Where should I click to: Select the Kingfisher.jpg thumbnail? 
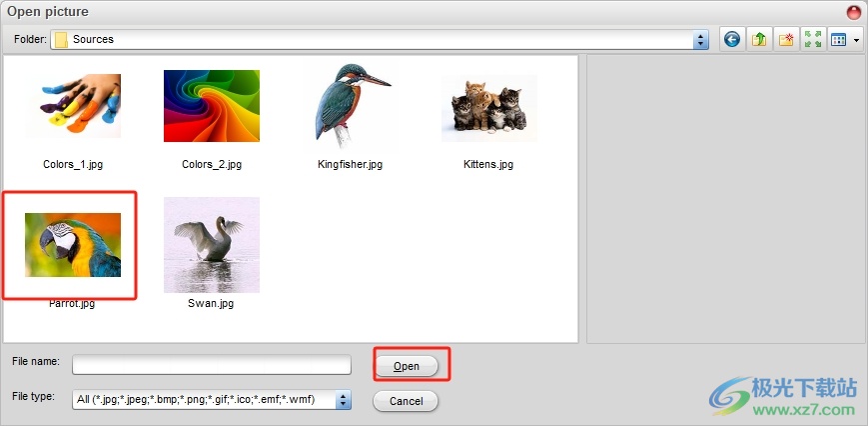point(351,106)
